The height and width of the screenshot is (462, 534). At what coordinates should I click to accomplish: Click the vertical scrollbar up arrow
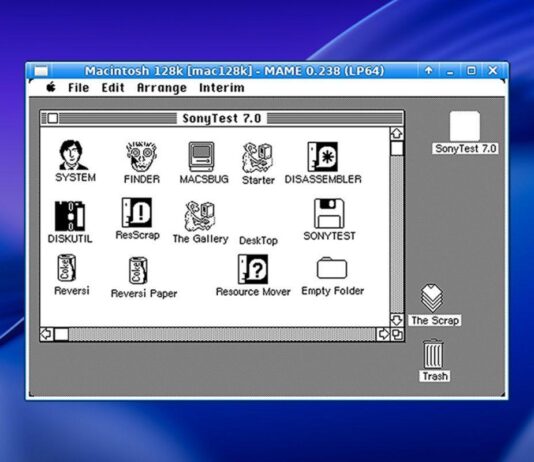(396, 133)
